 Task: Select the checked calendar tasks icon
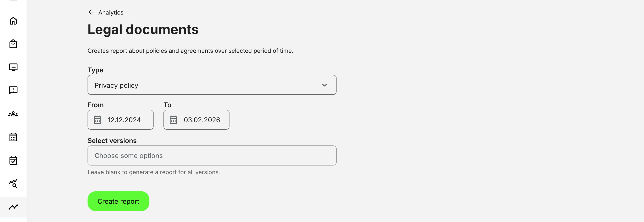tap(13, 160)
